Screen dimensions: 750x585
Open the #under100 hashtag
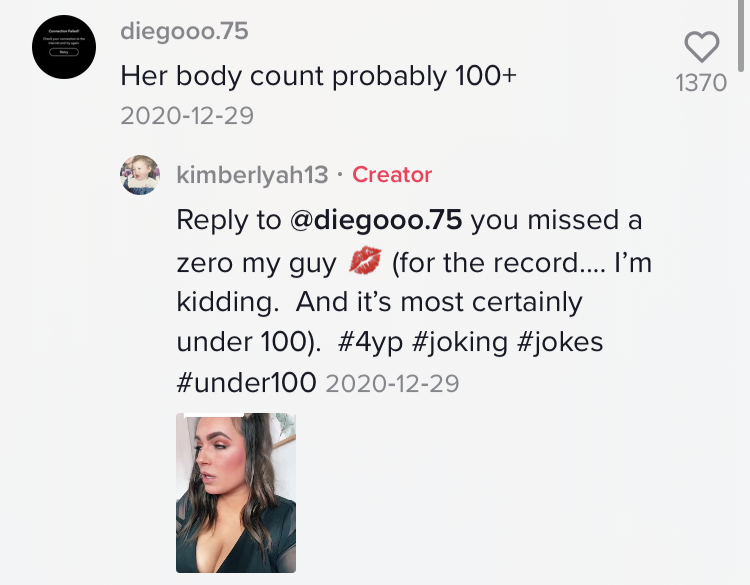coord(246,382)
